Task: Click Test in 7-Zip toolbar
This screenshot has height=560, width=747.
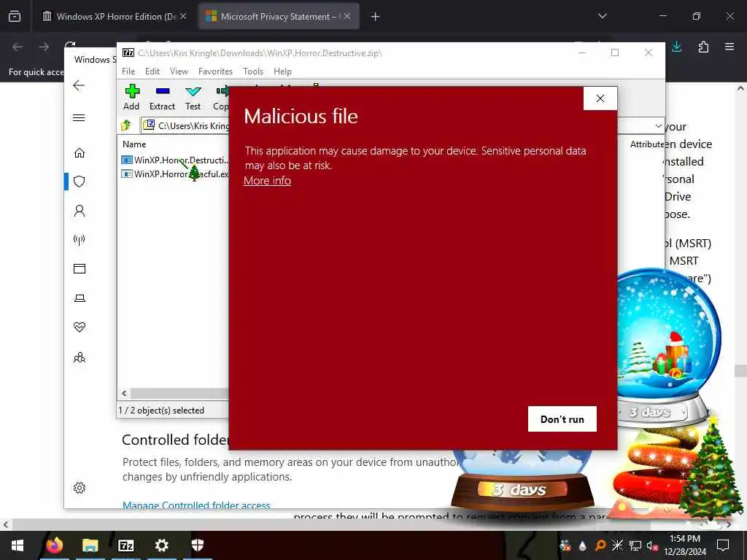Action: tap(193, 97)
